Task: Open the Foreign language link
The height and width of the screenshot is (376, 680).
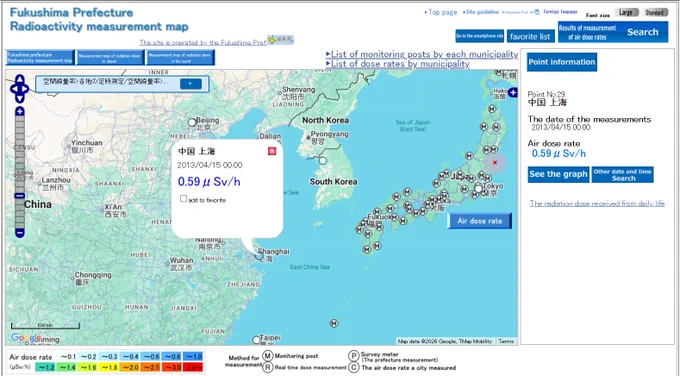Action: 560,12
